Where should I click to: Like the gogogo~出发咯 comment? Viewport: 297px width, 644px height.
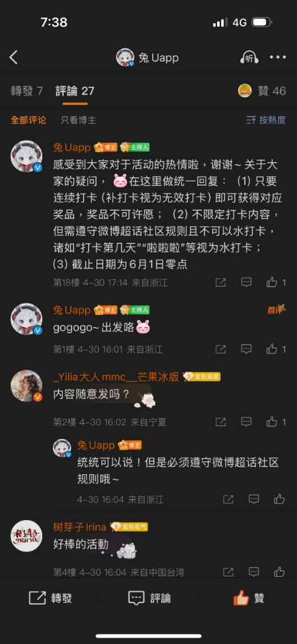pos(276,349)
